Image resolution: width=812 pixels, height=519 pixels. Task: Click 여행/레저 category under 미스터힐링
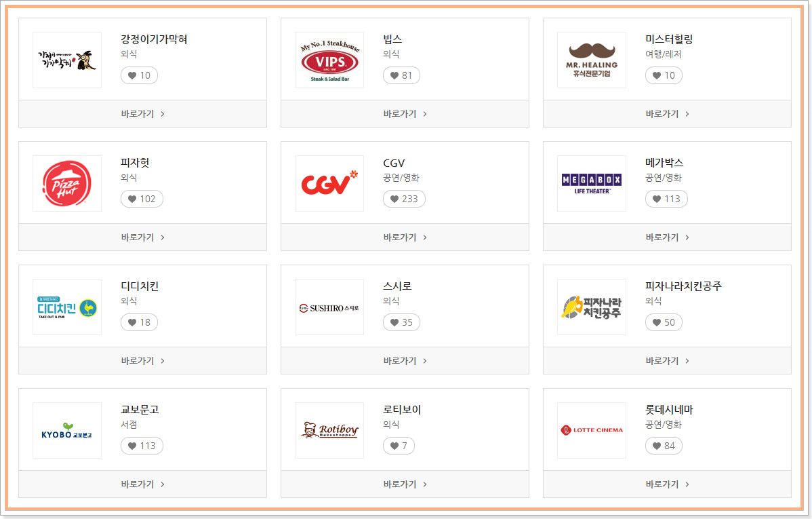pyautogui.click(x=664, y=54)
